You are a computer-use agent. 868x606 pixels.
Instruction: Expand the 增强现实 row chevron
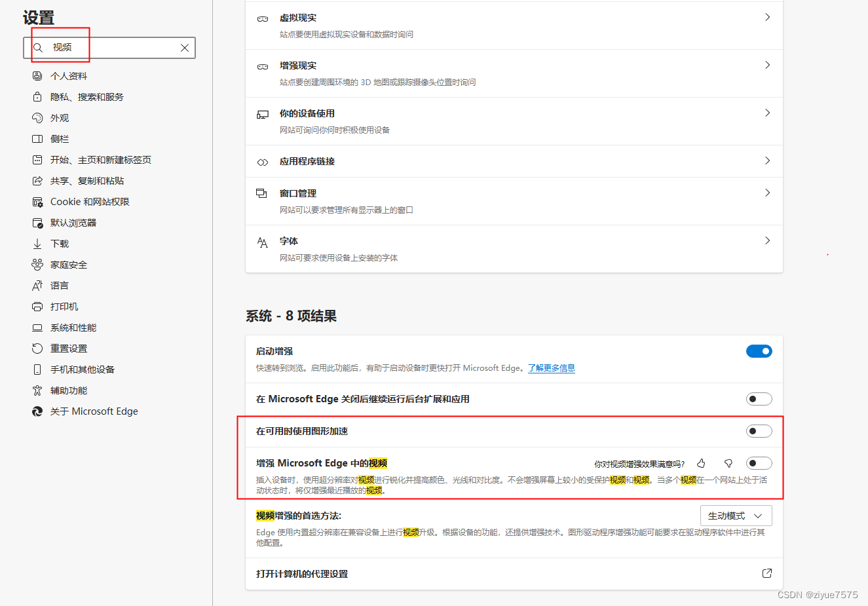click(767, 65)
